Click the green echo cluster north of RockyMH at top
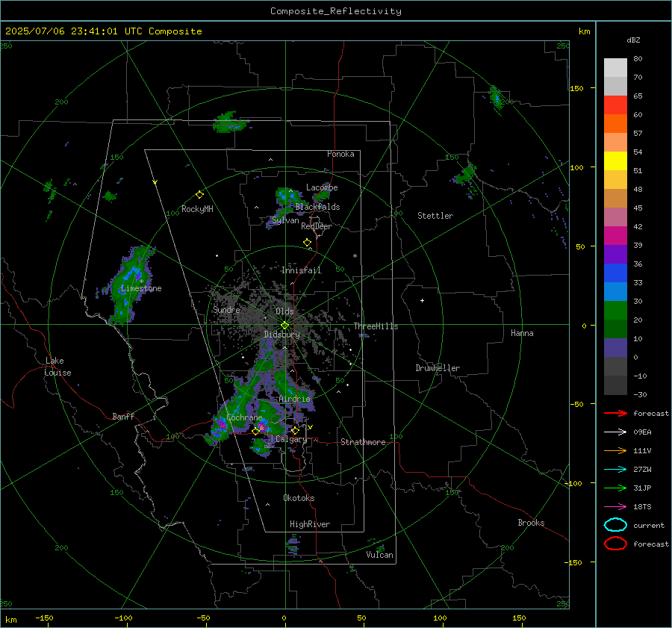 coord(230,122)
